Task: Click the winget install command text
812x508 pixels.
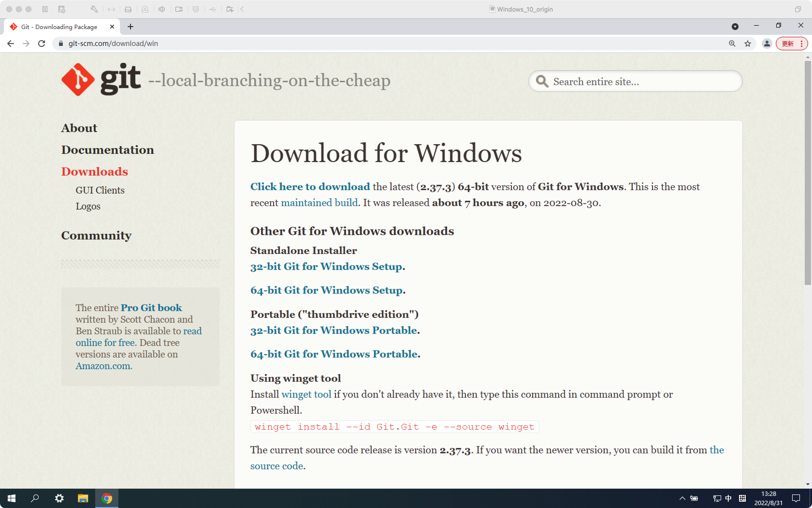Action: point(394,427)
